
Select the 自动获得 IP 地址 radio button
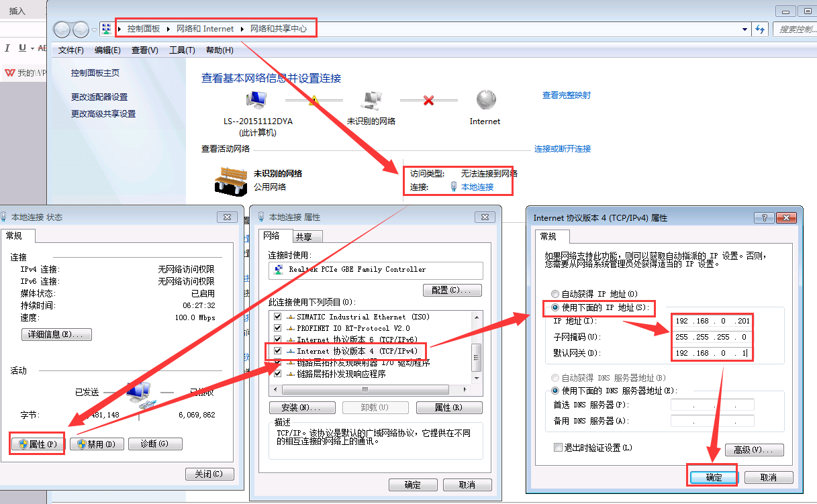(555, 294)
